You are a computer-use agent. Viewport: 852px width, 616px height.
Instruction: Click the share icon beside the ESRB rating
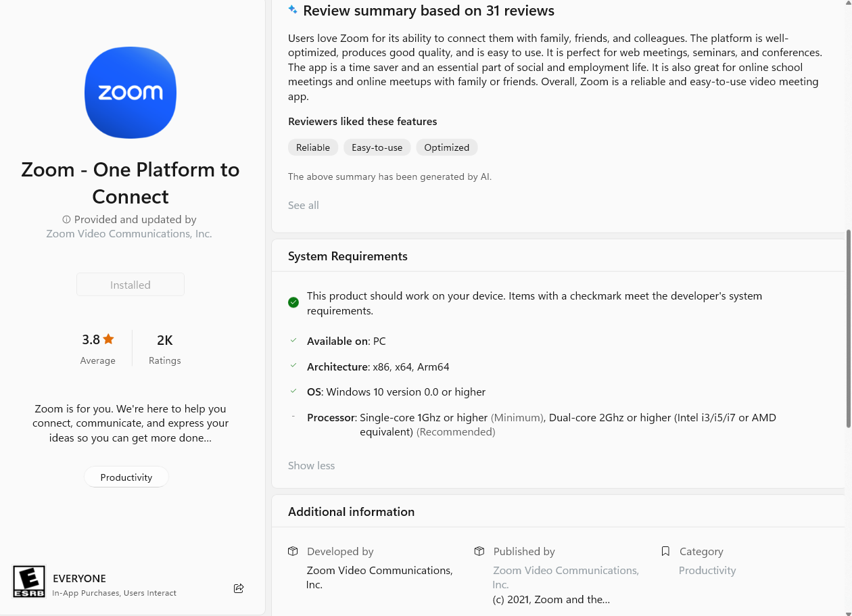pos(239,588)
